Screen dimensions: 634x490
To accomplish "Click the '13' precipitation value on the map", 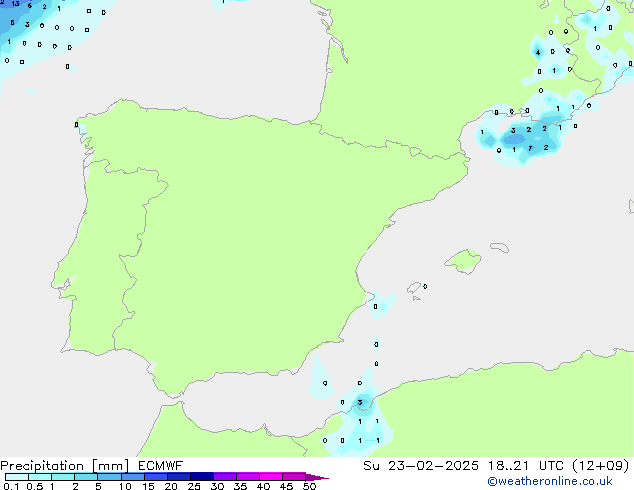I will pos(15,4).
